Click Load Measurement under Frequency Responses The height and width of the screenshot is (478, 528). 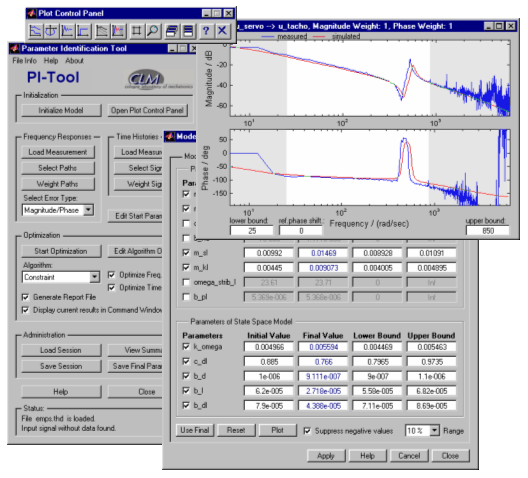(58, 152)
